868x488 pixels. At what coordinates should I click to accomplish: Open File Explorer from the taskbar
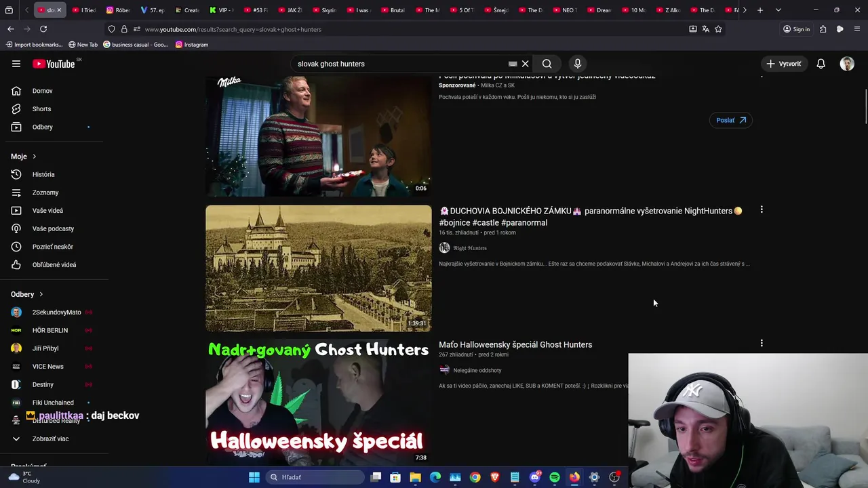click(x=415, y=477)
